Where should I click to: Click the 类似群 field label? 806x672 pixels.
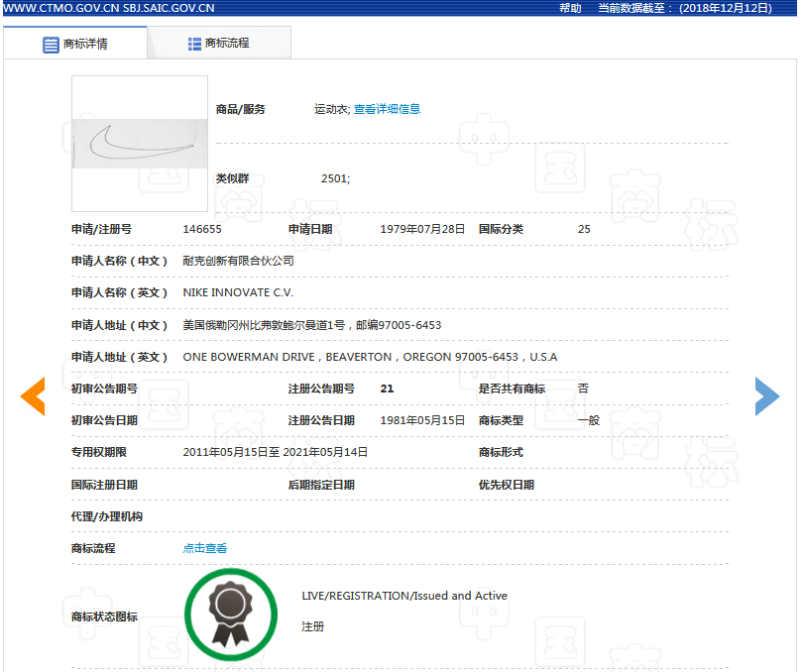pos(232,178)
